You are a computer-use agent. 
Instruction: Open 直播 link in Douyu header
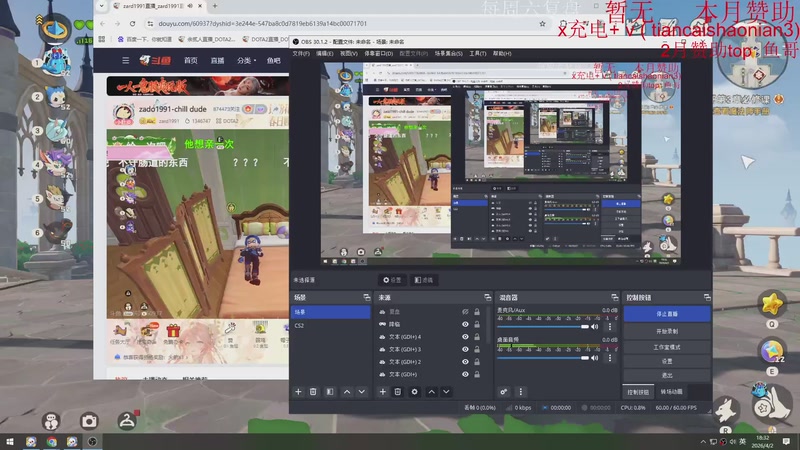click(x=217, y=60)
